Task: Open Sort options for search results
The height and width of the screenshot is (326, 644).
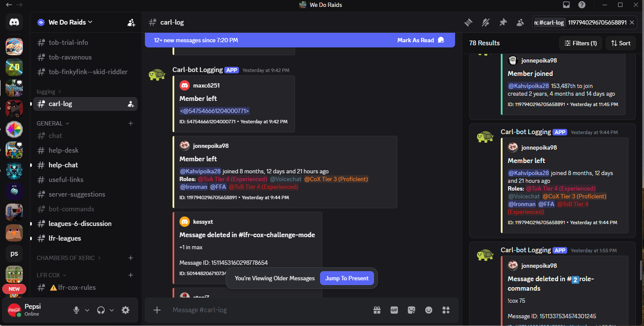Action: coord(620,43)
